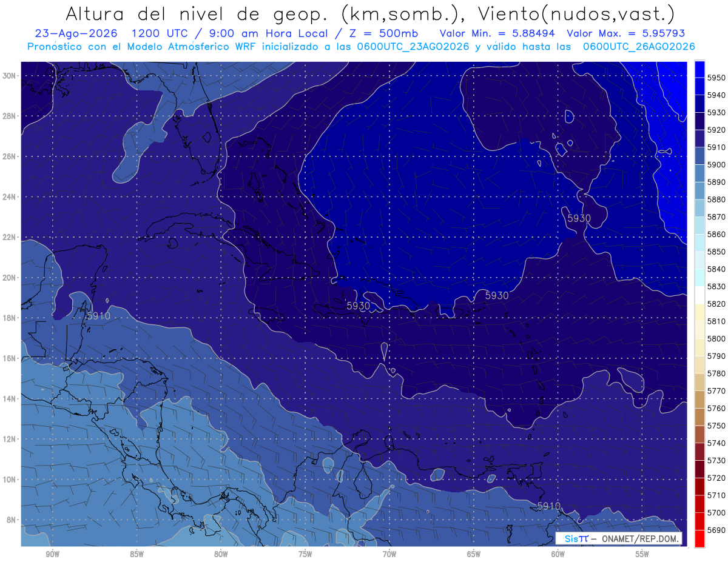The width and height of the screenshot is (728, 562).
Task: Click the 5950 value on the color scale
Action: coord(716,78)
